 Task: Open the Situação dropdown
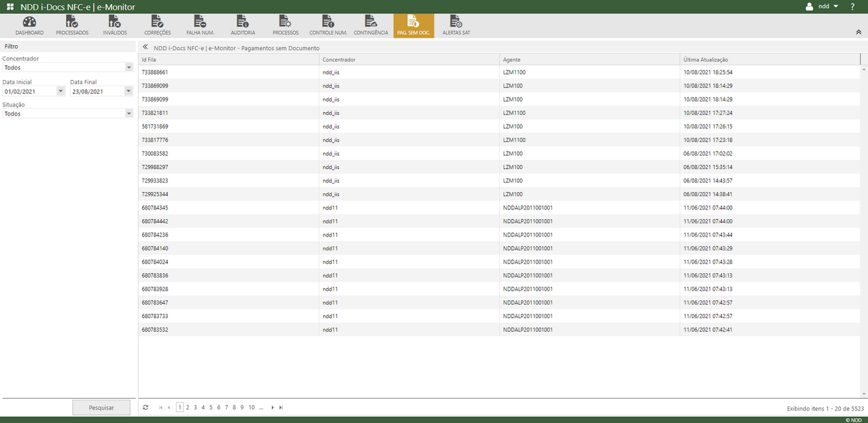tap(128, 113)
